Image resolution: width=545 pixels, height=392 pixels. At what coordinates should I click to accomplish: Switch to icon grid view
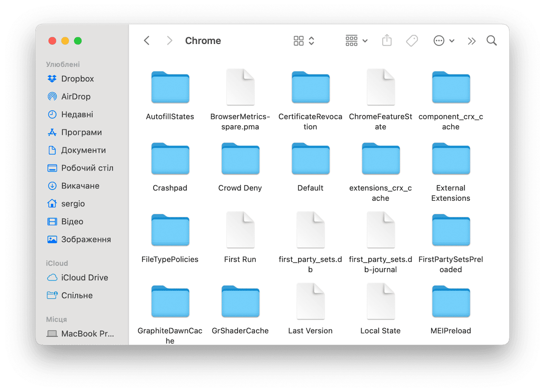point(298,41)
